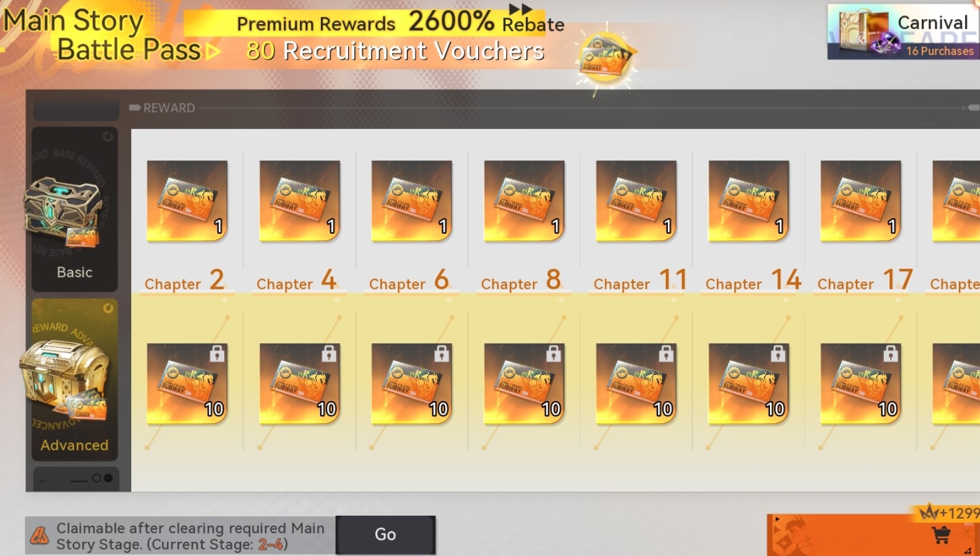Click the fast-forward arrows above Rebate

pos(520,9)
